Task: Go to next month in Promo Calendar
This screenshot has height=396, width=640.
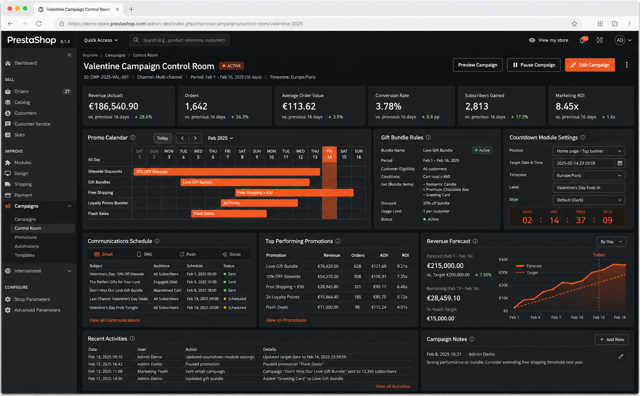Action: [x=196, y=138]
